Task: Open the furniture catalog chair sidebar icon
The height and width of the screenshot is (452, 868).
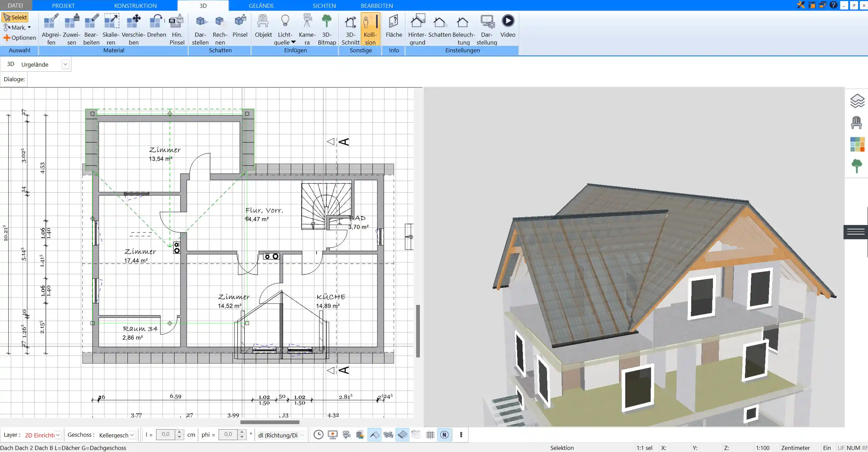Action: tap(856, 123)
